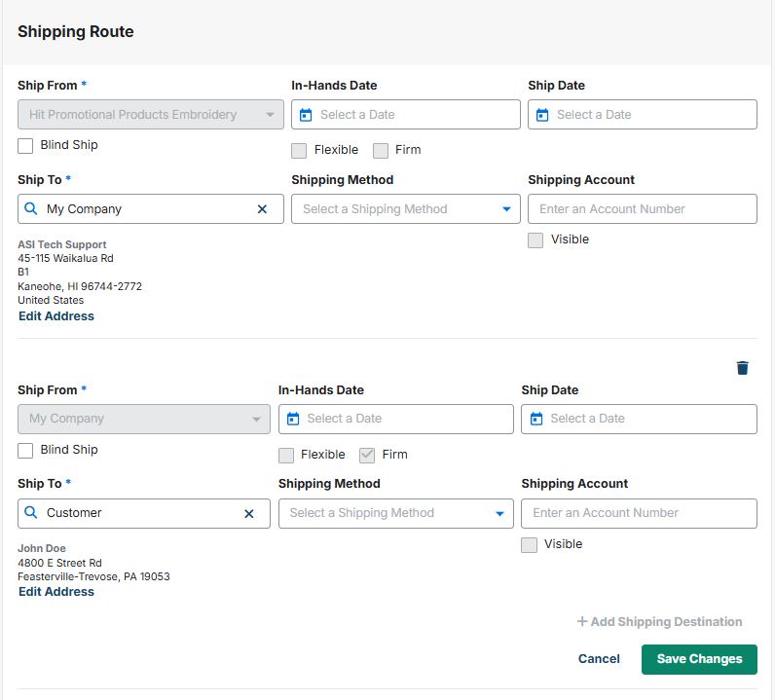Open calendar icon for second Ship Date
The image size is (775, 700).
(x=535, y=419)
